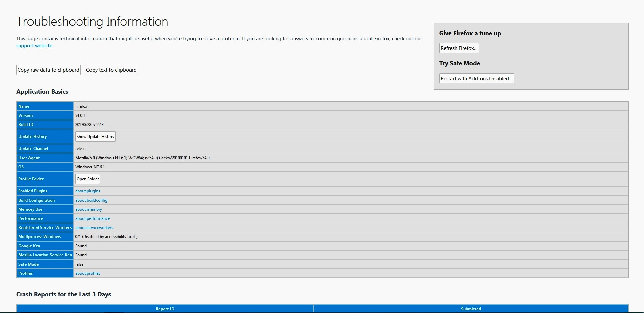Select the version value 54.0.1
Screen dimensions: 644x313
point(80,116)
